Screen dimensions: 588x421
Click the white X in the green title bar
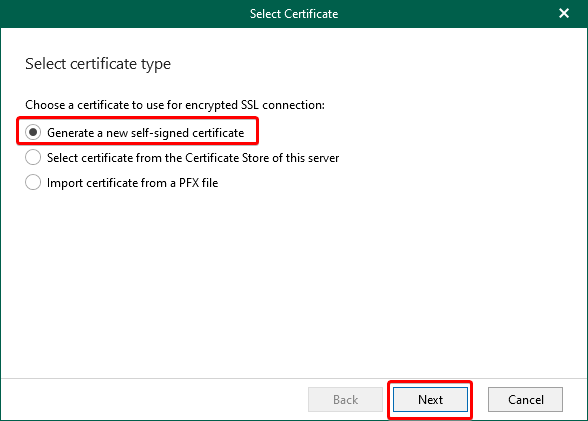[564, 13]
